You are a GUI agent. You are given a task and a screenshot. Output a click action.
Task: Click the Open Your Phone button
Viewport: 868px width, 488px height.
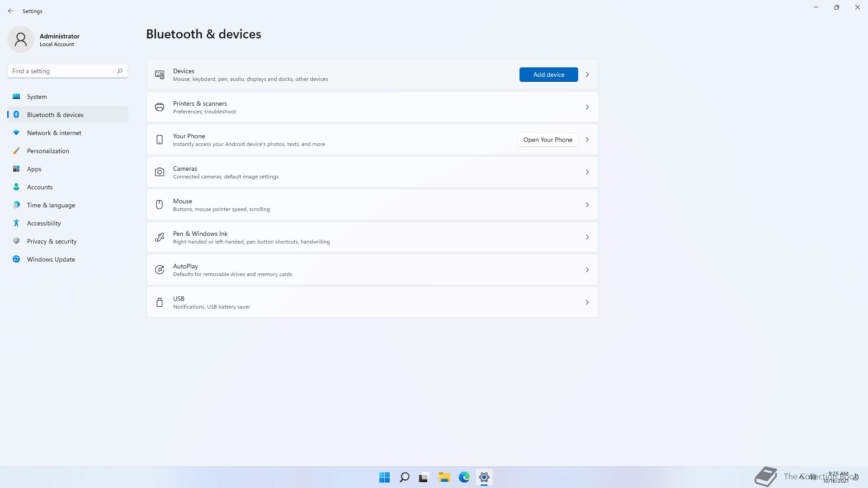tap(547, 140)
